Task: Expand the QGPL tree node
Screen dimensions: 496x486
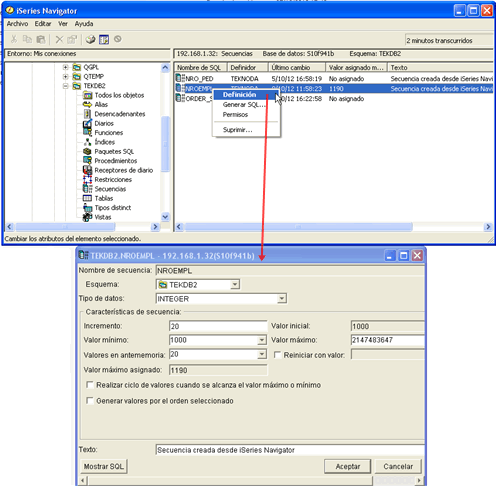Action: click(66, 67)
